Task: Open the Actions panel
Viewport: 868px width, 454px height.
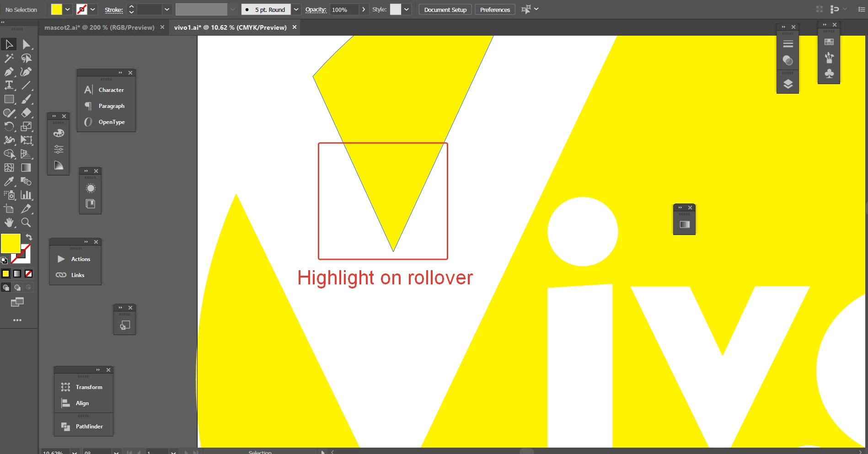Action: pyautogui.click(x=75, y=259)
